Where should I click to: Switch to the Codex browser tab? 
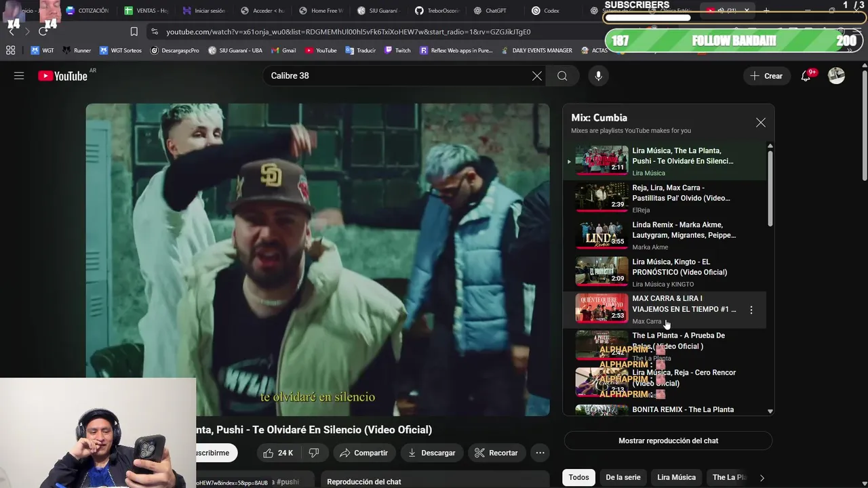click(546, 11)
